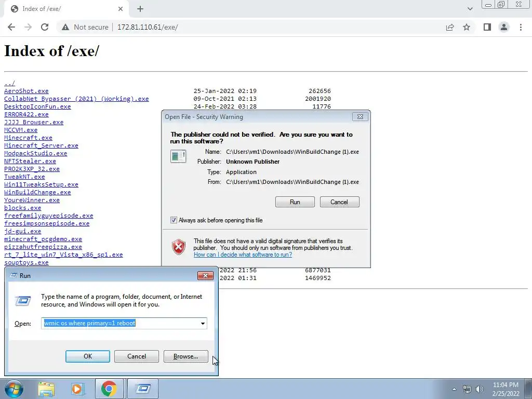The image size is (532, 399).
Task: Show hidden tray icons arrow
Action: point(454,389)
